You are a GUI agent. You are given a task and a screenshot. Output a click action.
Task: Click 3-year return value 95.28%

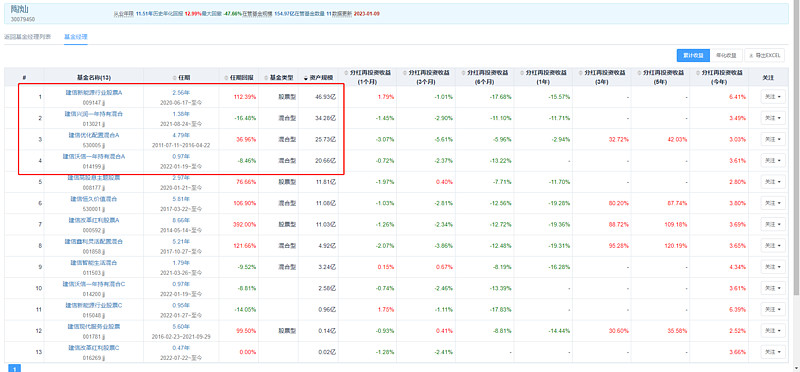620,245
